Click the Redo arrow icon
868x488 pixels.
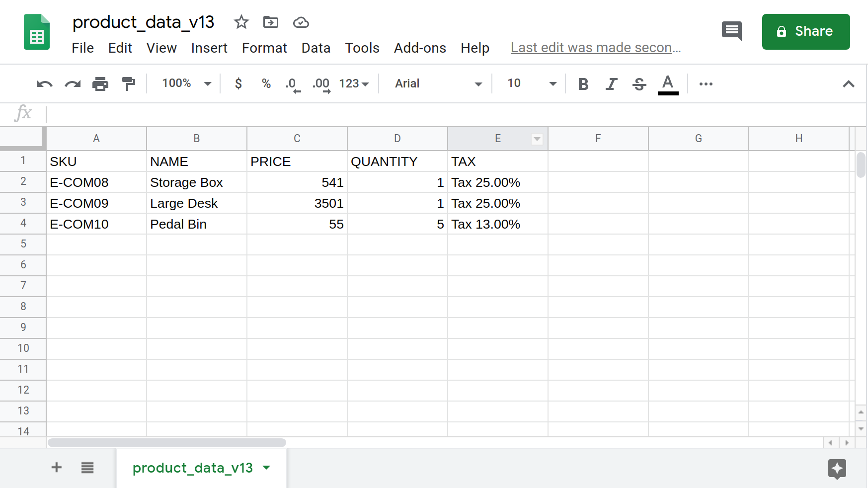click(73, 84)
